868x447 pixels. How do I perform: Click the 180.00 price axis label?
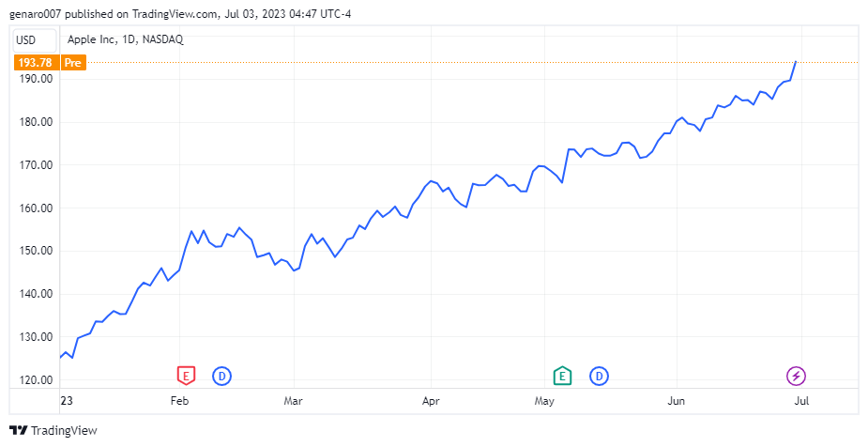click(x=36, y=122)
